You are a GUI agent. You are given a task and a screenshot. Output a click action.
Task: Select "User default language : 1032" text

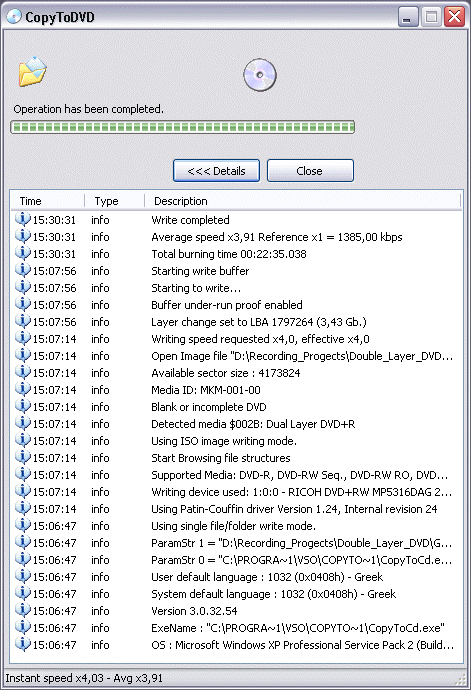point(267,577)
